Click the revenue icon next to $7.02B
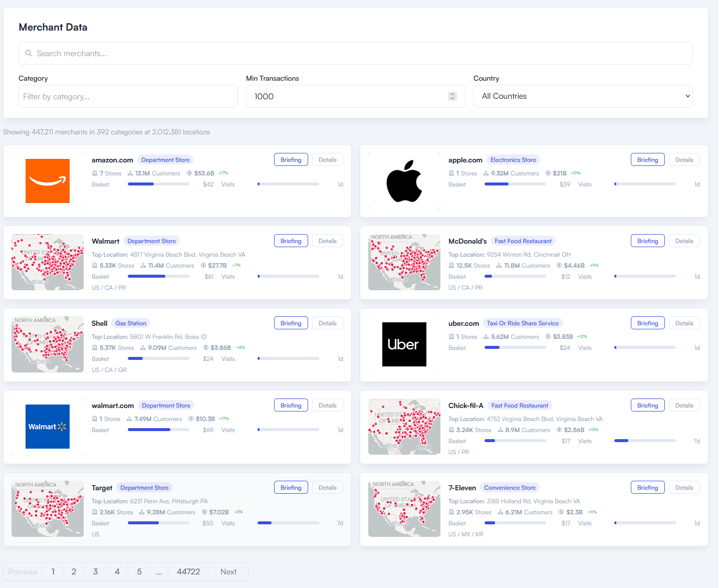The height and width of the screenshot is (588, 719). coord(204,512)
